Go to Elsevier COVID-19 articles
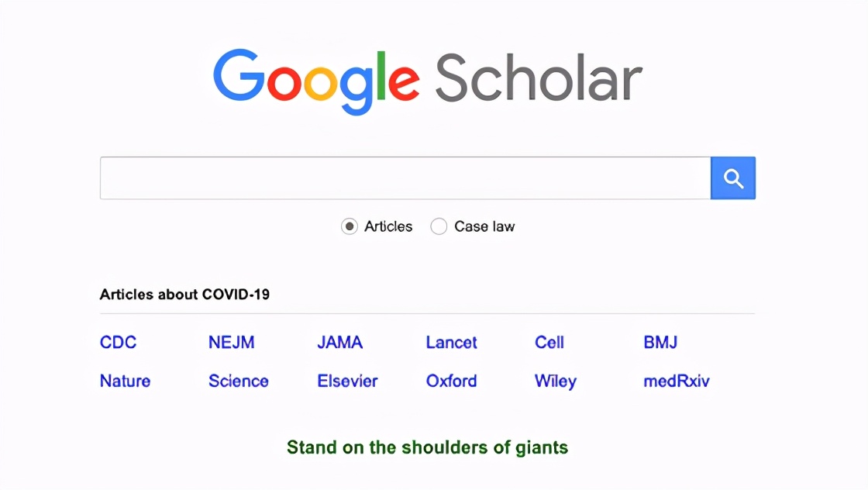The image size is (868, 490). 347,381
